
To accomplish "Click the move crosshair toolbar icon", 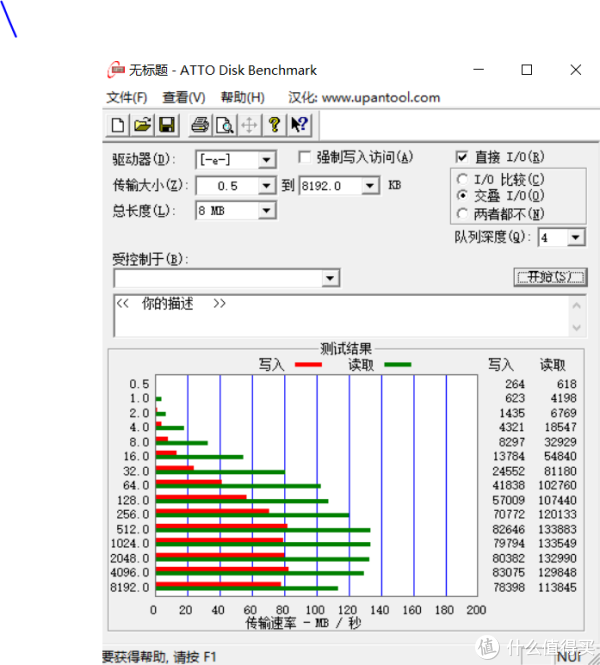I will pyautogui.click(x=249, y=125).
